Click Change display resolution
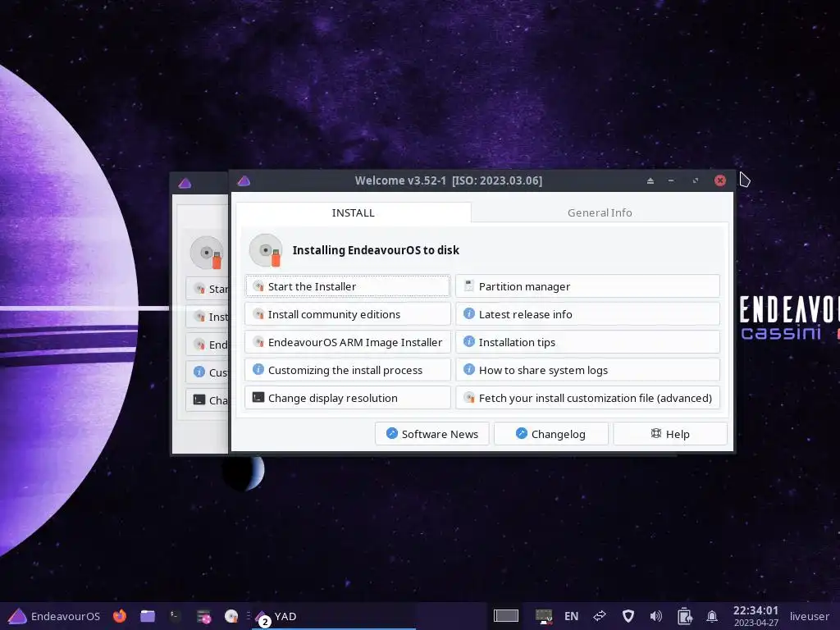Screen dimensions: 840x630 347,398
